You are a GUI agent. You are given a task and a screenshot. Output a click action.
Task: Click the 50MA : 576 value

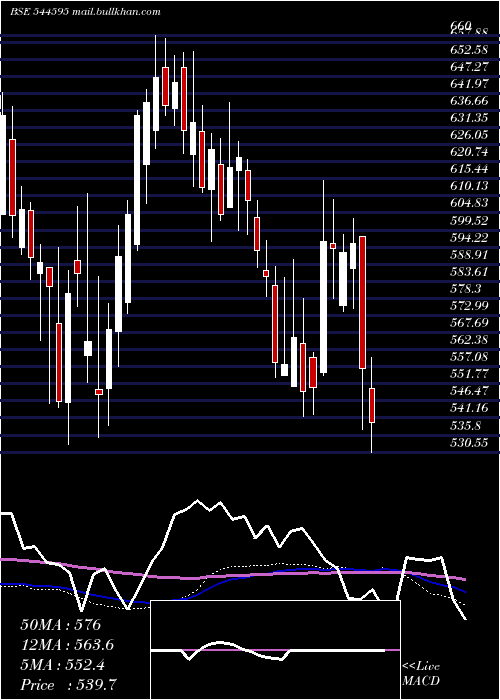61,625
